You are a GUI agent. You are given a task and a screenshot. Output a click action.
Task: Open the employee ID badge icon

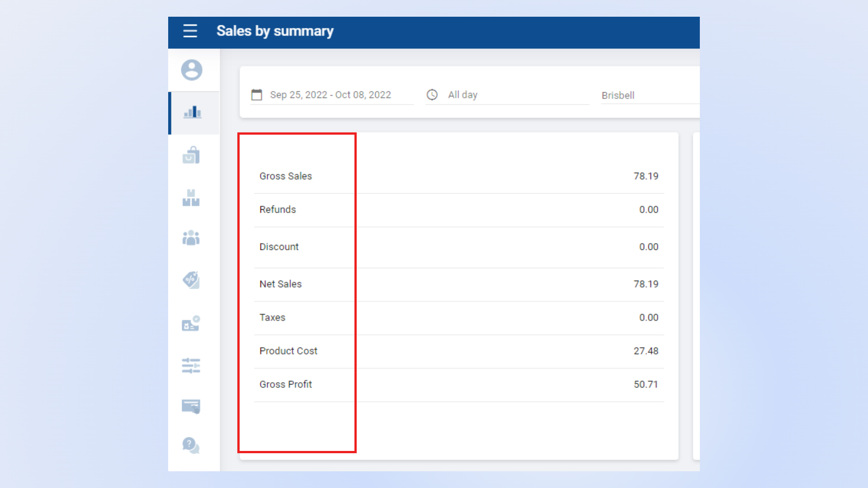click(191, 324)
